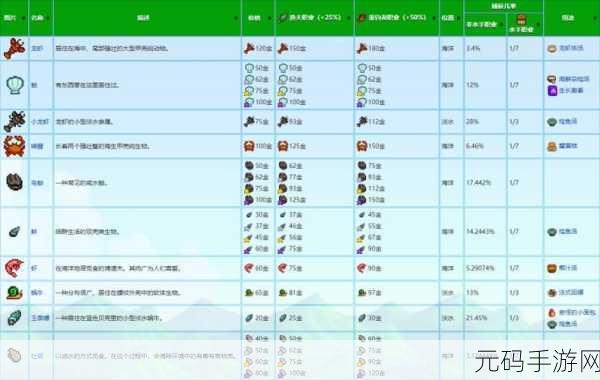Click the '180金' lobster price value
The width and height of the screenshot is (600, 380).
point(377,49)
